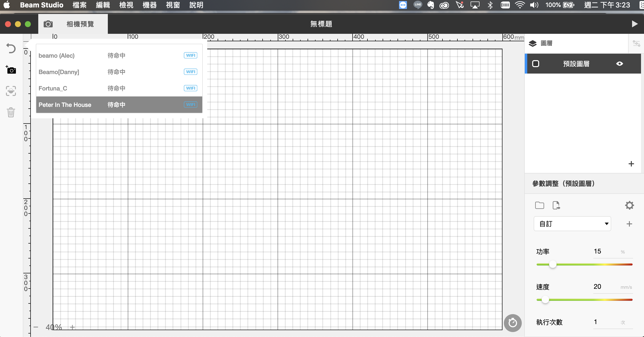Click the time estimate stopwatch button

[x=513, y=323]
